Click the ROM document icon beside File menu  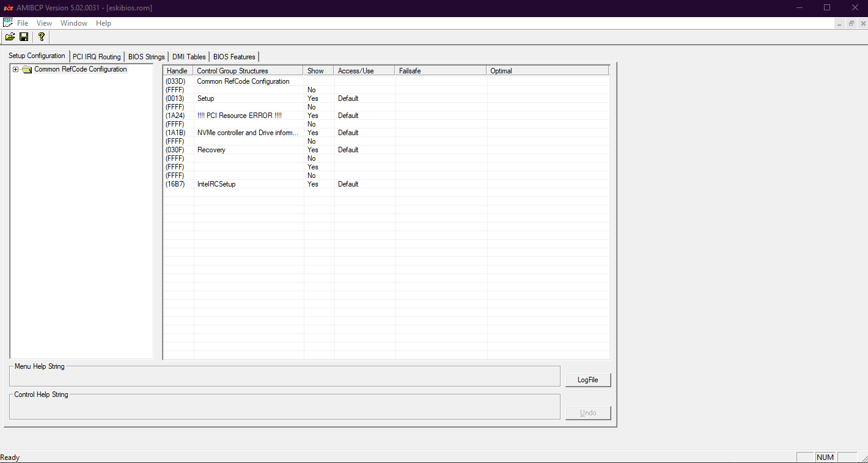[8, 23]
